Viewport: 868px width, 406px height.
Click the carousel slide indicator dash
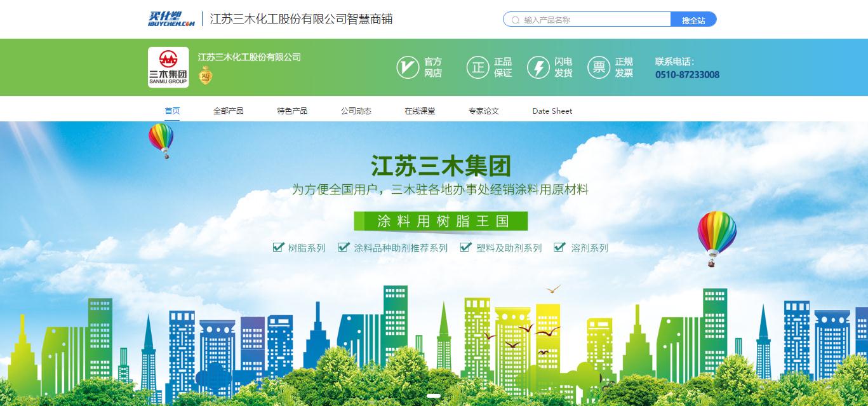coord(434,396)
